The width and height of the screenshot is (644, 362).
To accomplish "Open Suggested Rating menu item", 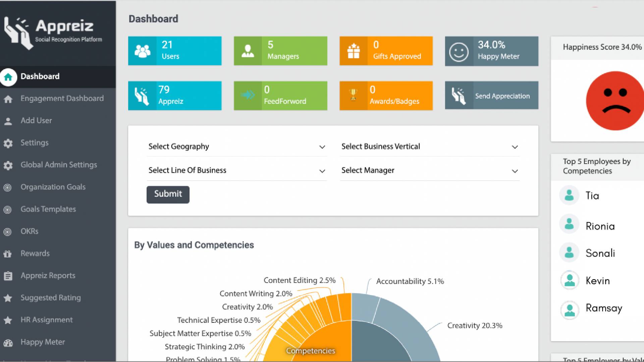I will point(58,298).
